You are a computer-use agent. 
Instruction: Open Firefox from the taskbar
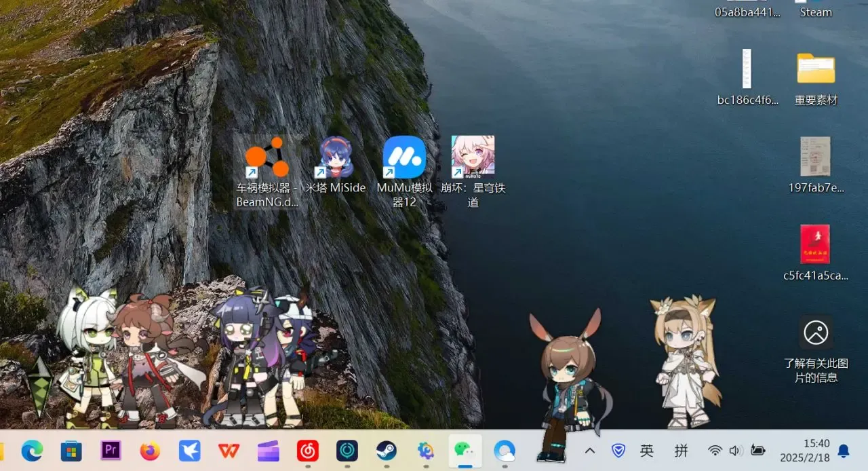click(150, 450)
